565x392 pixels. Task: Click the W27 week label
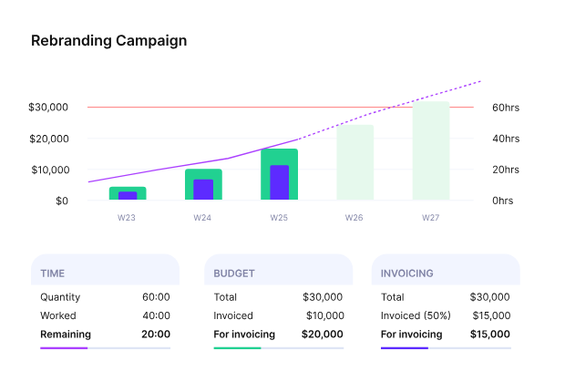coord(431,219)
